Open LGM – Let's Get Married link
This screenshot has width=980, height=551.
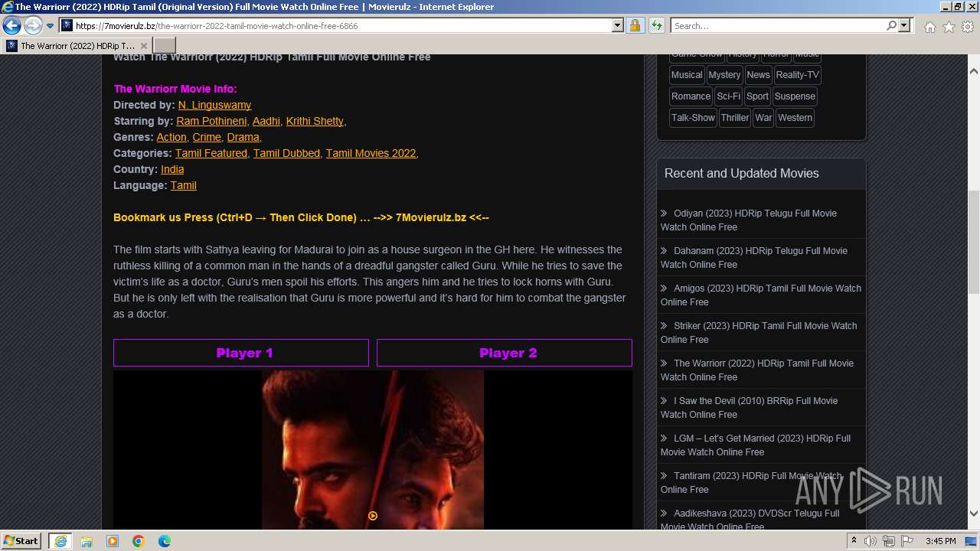tap(756, 445)
